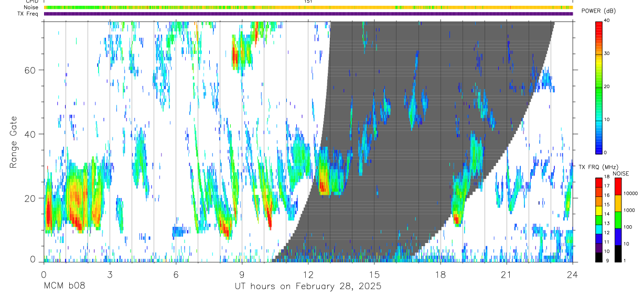Click x-axis tick label '0'
Screen dimensions: 644x297
click(x=43, y=274)
